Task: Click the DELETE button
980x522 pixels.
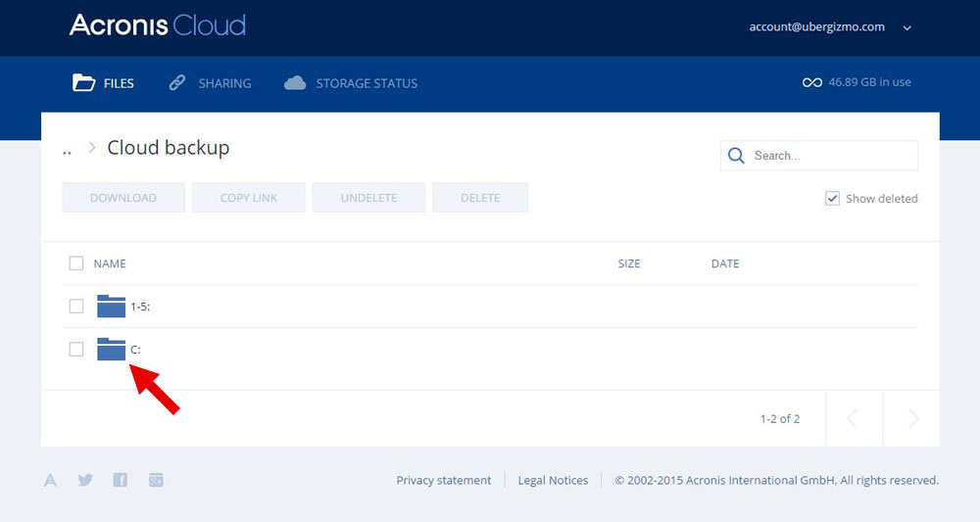Action: (480, 198)
